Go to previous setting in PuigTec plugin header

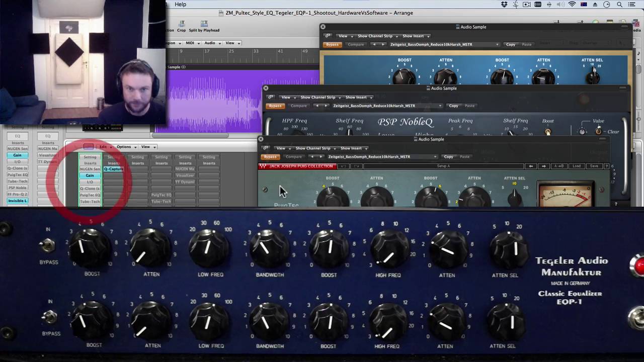click(311, 156)
